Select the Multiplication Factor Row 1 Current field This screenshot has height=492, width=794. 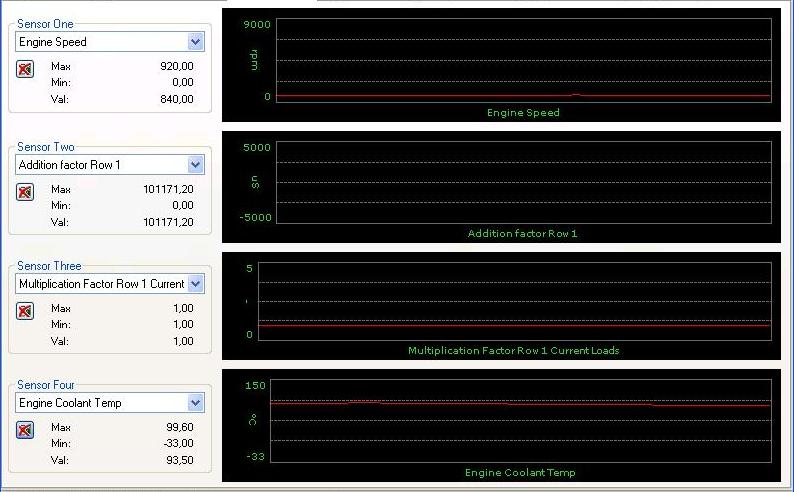(110, 283)
